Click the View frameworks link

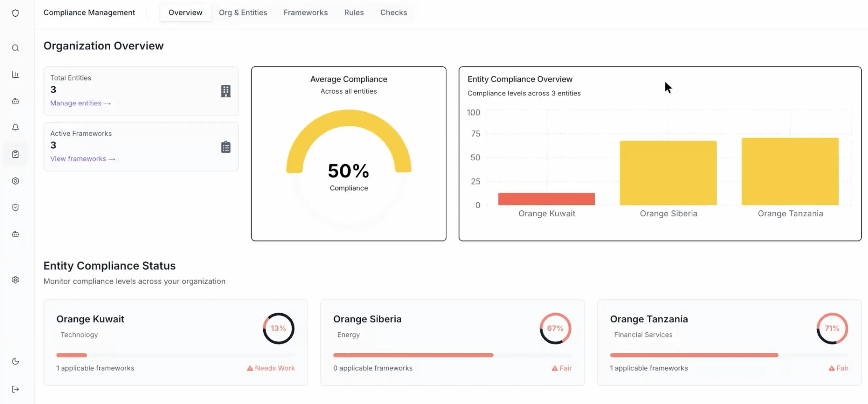(83, 158)
